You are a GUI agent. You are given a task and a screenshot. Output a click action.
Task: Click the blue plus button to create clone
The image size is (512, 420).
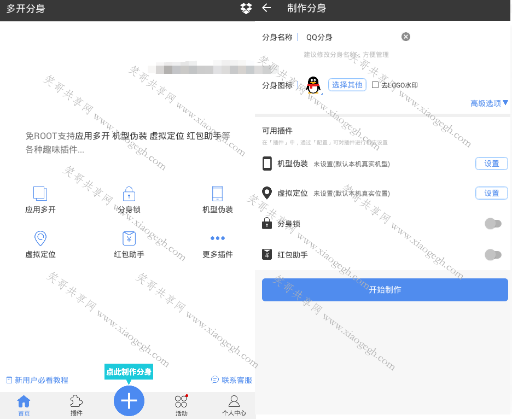(x=129, y=401)
